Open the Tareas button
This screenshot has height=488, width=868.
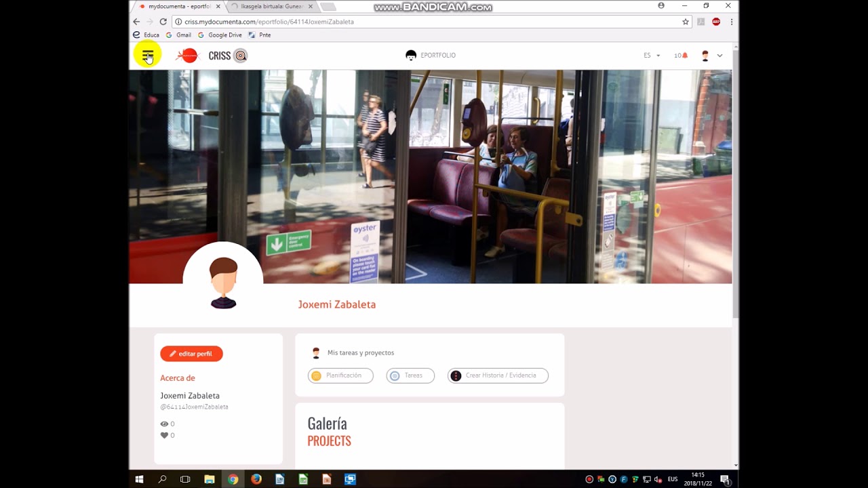point(410,375)
